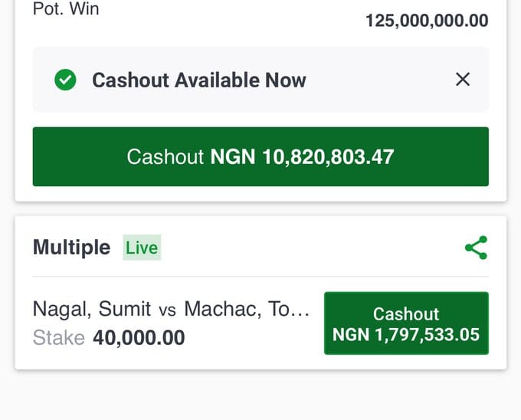Image resolution: width=521 pixels, height=420 pixels.
Task: Tap empty space beside the Live badge
Action: (306, 248)
